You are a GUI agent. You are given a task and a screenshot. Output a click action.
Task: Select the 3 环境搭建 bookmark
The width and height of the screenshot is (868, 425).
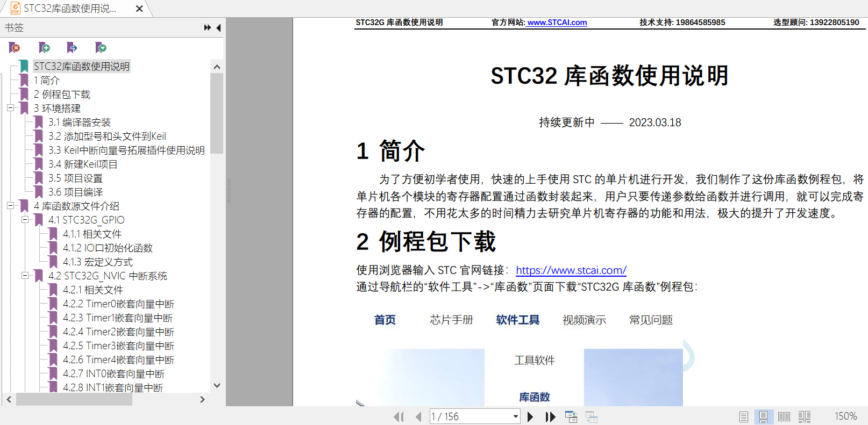tap(57, 108)
